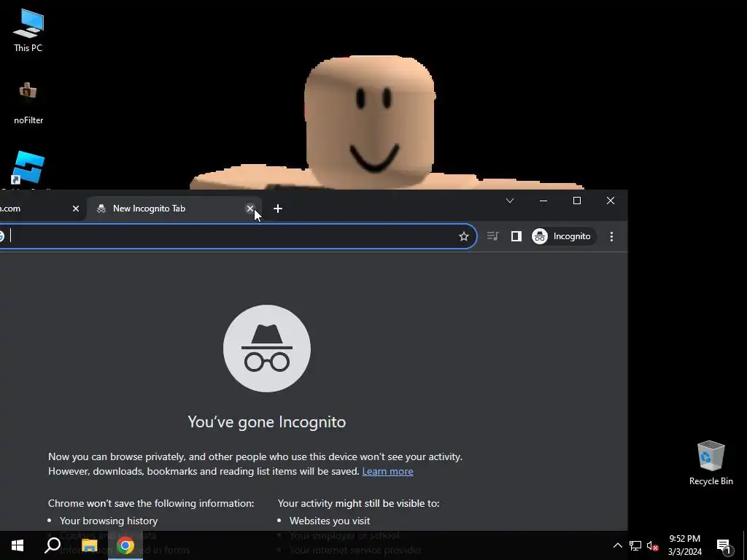
Task: Bookmark this tab with the star icon
Action: [x=463, y=236]
